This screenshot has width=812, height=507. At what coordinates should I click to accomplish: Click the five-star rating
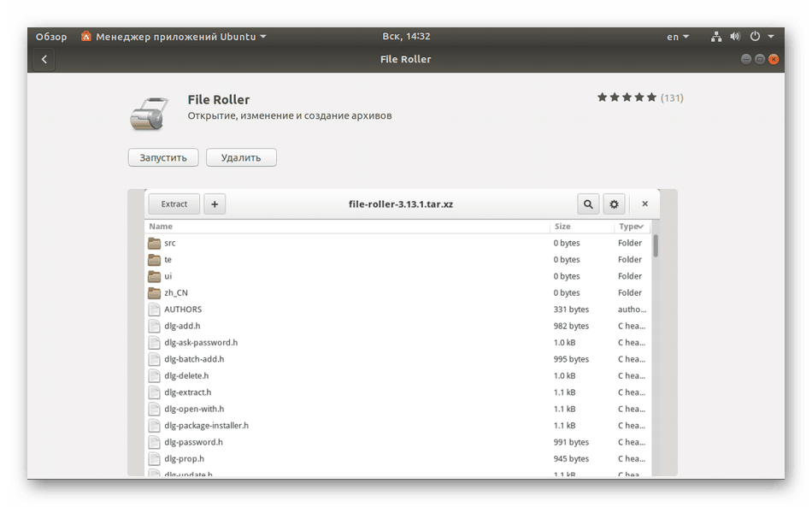(x=627, y=97)
